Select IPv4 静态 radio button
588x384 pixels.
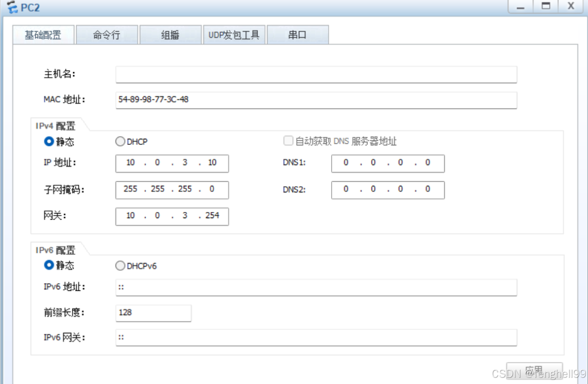[x=49, y=141]
